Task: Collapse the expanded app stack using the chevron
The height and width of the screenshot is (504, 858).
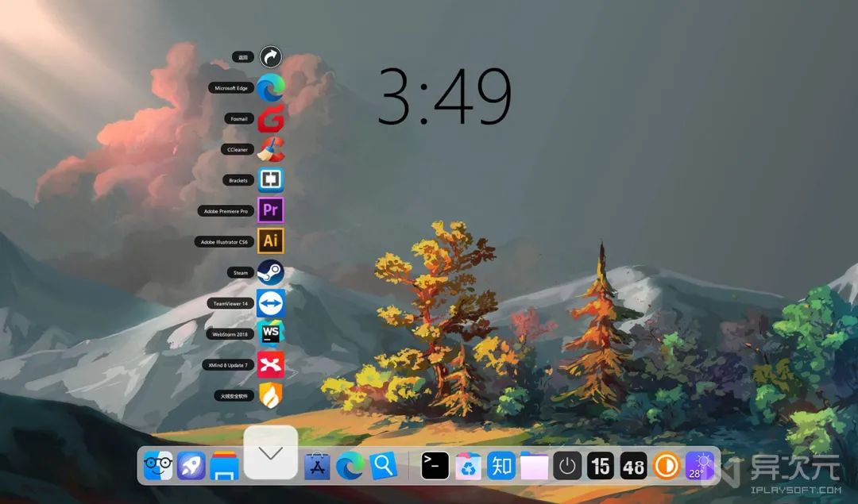Action: (x=271, y=454)
